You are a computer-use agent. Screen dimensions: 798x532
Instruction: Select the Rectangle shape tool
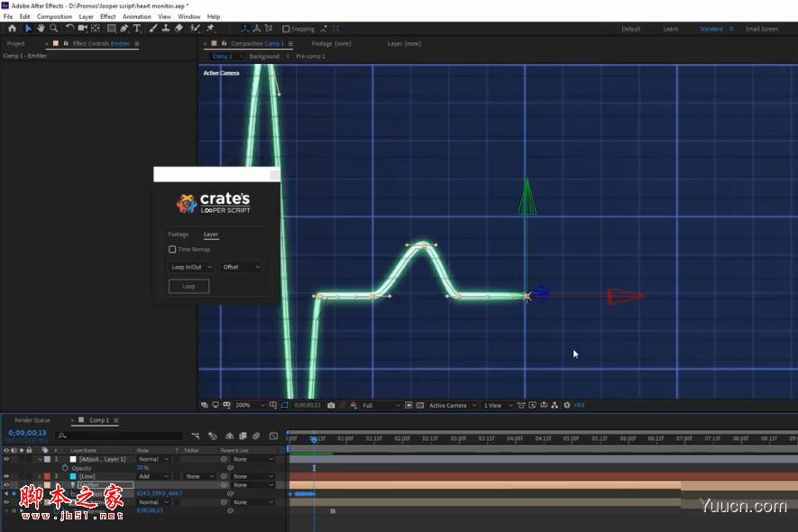click(x=112, y=29)
